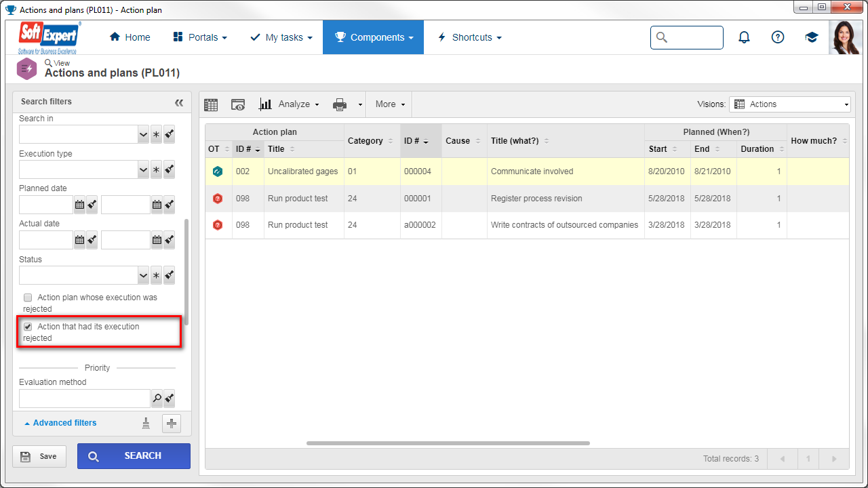The image size is (868, 488).
Task: Click the asterisk button beside Search in
Action: pyautogui.click(x=156, y=134)
